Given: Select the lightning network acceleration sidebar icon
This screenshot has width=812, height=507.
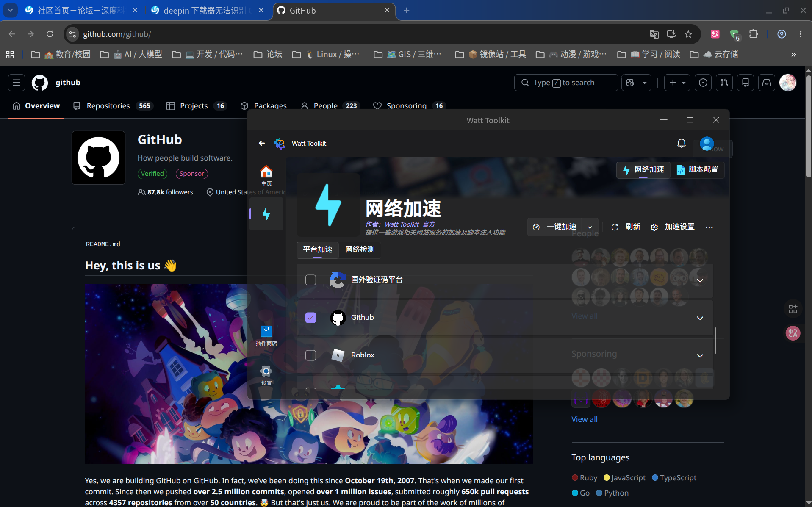Looking at the screenshot, I should point(266,214).
